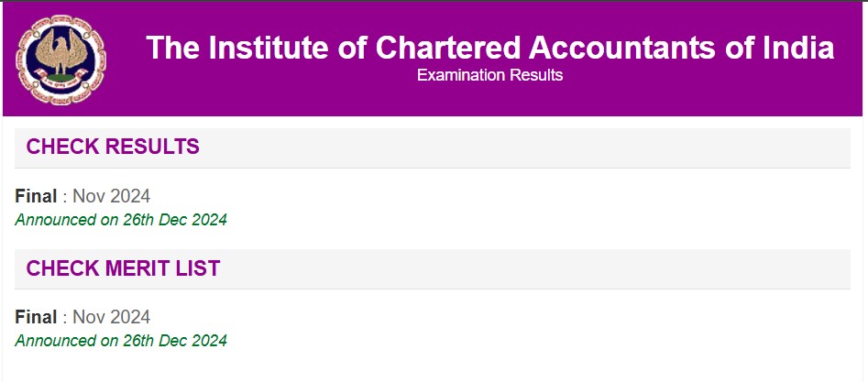Click bold "Final" label under Check Merit List
Viewport: 868px width, 382px height.
[x=36, y=317]
